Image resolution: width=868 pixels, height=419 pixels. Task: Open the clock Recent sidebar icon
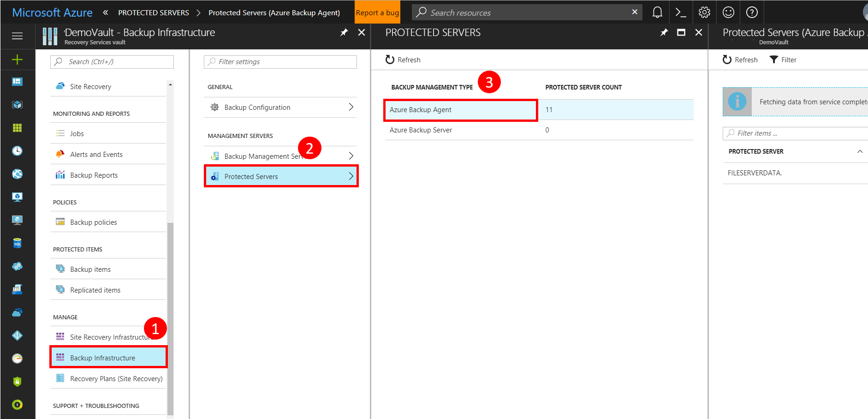point(17,151)
